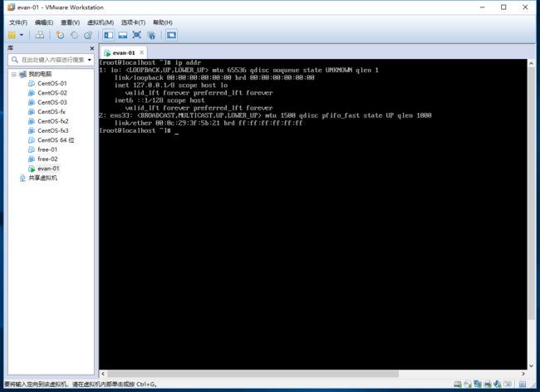
Task: Open the snapshot manager icon
Action: point(88,35)
